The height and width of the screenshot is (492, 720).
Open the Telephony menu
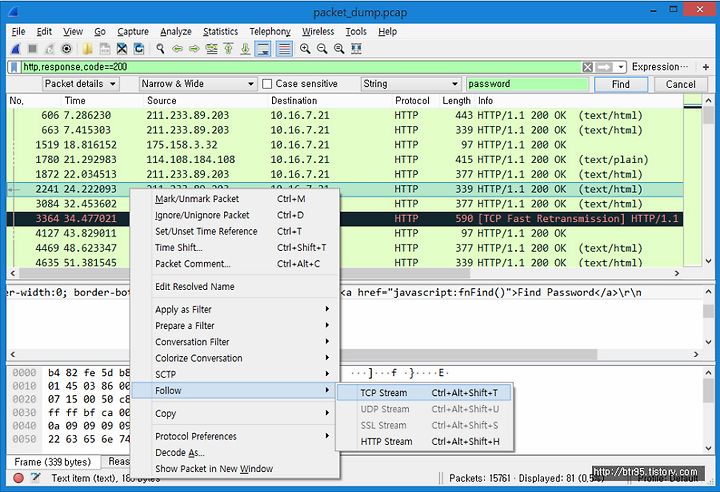pyautogui.click(x=270, y=31)
